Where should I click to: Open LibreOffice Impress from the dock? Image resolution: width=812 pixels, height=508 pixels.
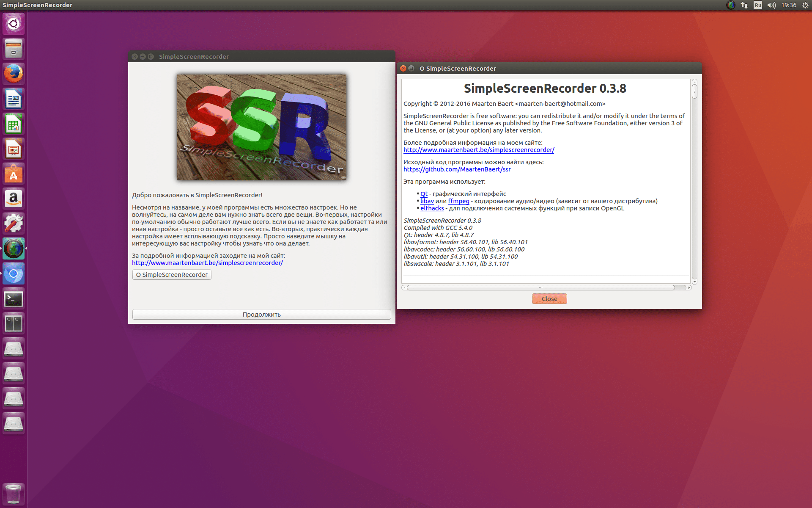click(x=14, y=149)
